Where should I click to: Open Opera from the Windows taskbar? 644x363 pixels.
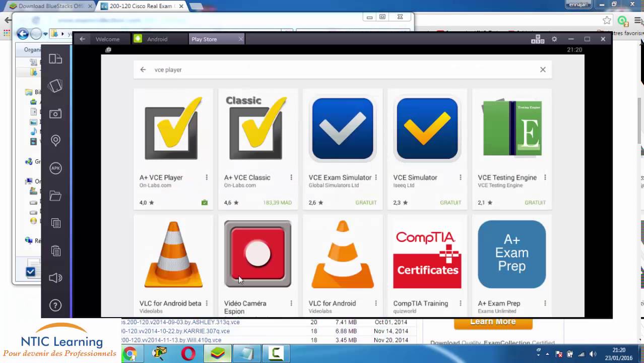188,354
